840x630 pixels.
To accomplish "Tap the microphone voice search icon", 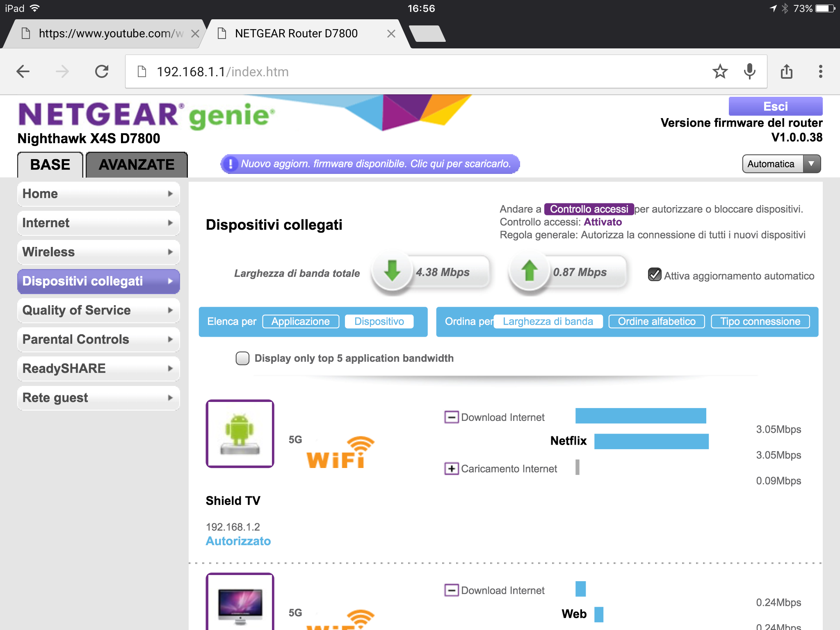I will pyautogui.click(x=750, y=72).
